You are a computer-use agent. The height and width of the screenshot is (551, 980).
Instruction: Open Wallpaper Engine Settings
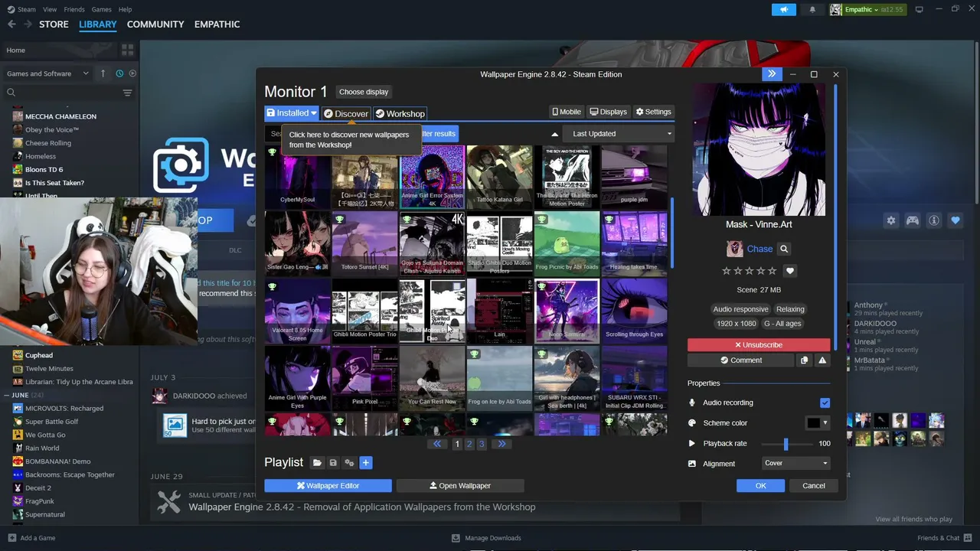tap(653, 112)
